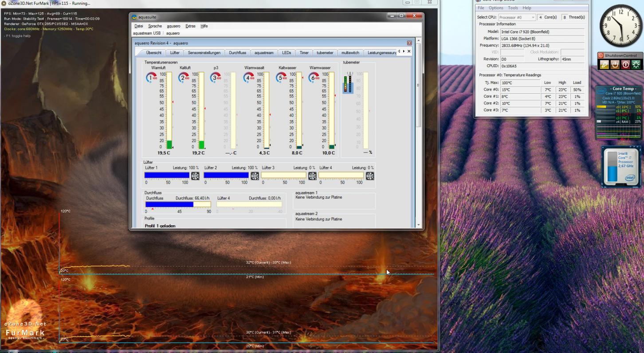This screenshot has height=353, width=644.
Task: Switch to the tubemeter tab
Action: [325, 52]
